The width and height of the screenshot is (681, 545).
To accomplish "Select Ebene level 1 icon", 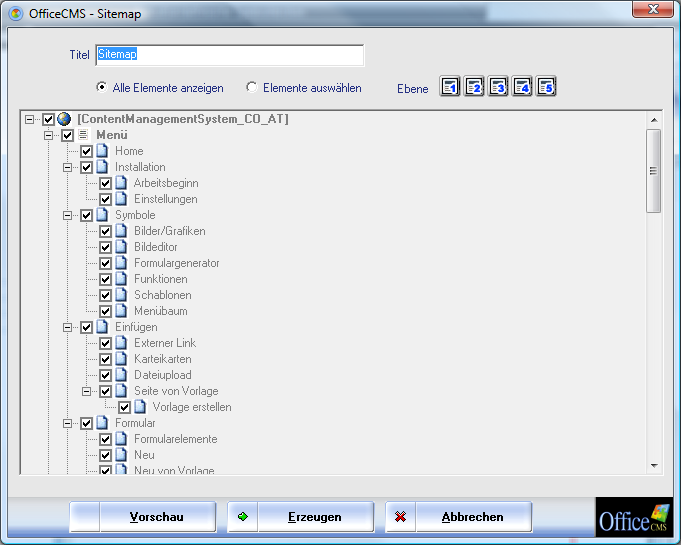I will click(450, 86).
